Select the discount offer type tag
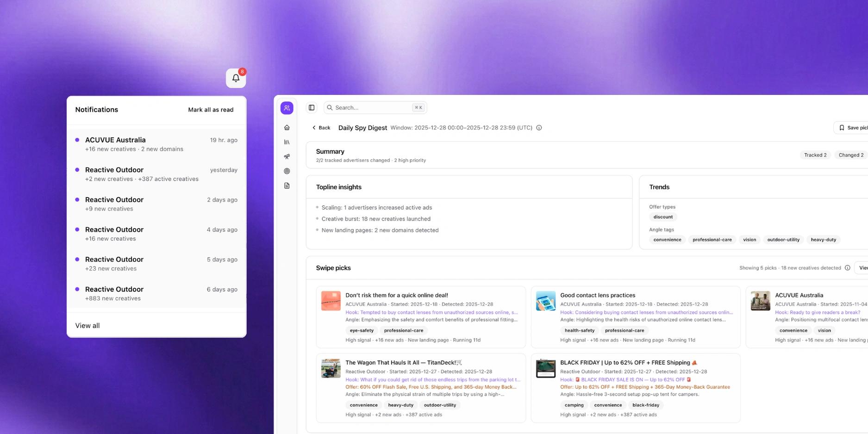This screenshot has width=868, height=434. coord(663,217)
